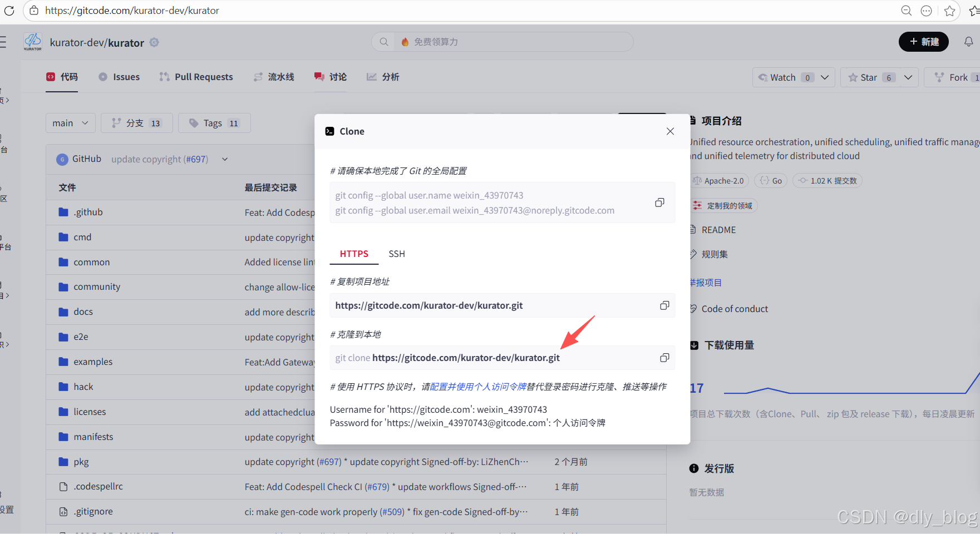Open the hack folder
The width and height of the screenshot is (980, 534).
pyautogui.click(x=83, y=387)
